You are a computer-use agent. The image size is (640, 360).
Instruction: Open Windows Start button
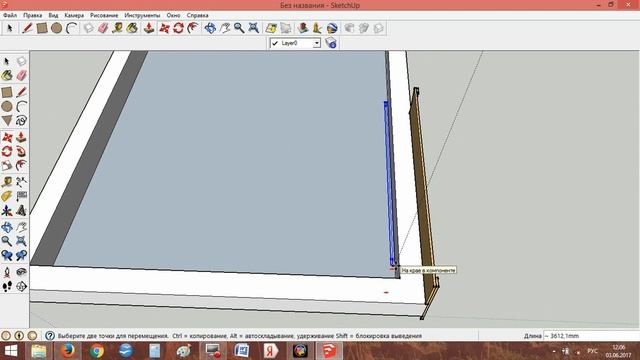tap(11, 351)
